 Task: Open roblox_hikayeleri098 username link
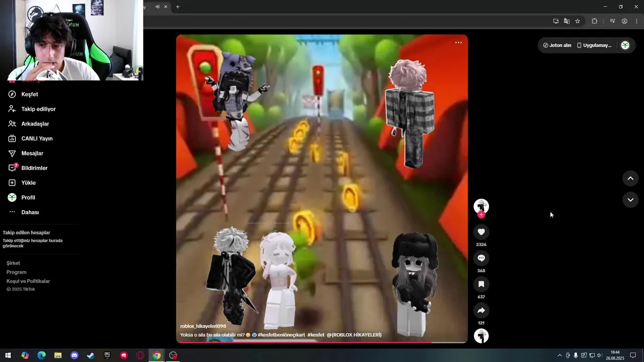pos(203,326)
